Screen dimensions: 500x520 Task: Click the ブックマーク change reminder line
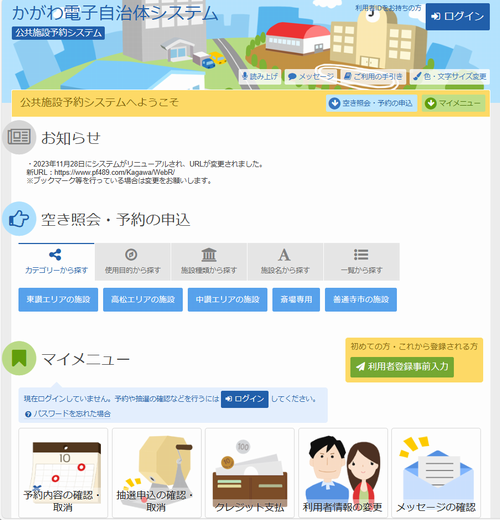(119, 181)
